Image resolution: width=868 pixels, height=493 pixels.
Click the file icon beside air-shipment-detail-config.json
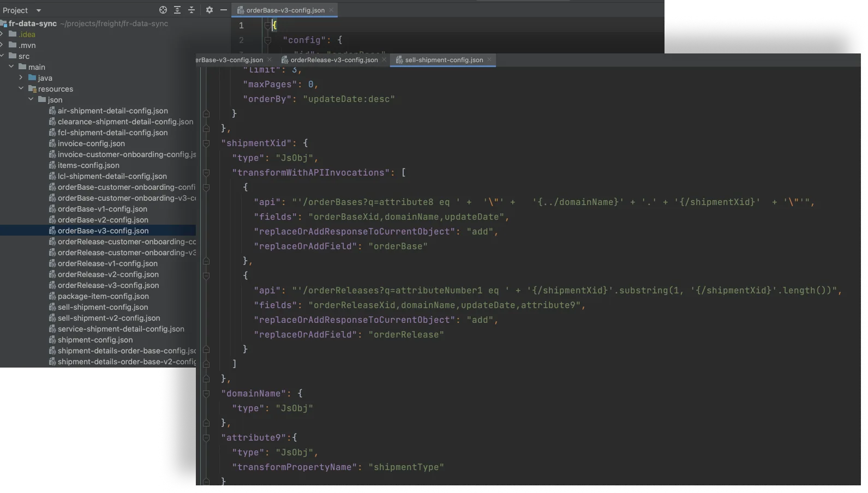point(52,111)
